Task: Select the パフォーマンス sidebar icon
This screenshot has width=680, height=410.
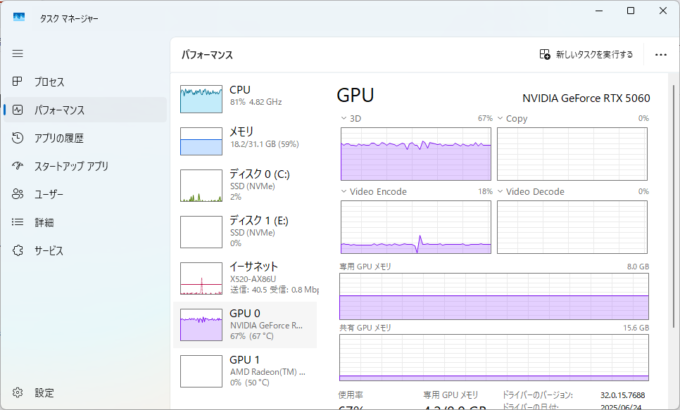Action: tap(17, 109)
